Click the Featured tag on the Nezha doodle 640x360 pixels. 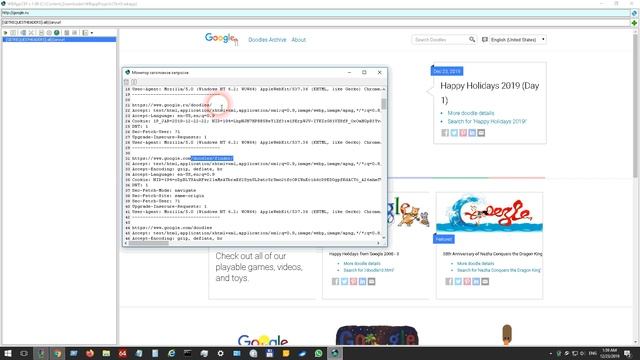(444, 239)
